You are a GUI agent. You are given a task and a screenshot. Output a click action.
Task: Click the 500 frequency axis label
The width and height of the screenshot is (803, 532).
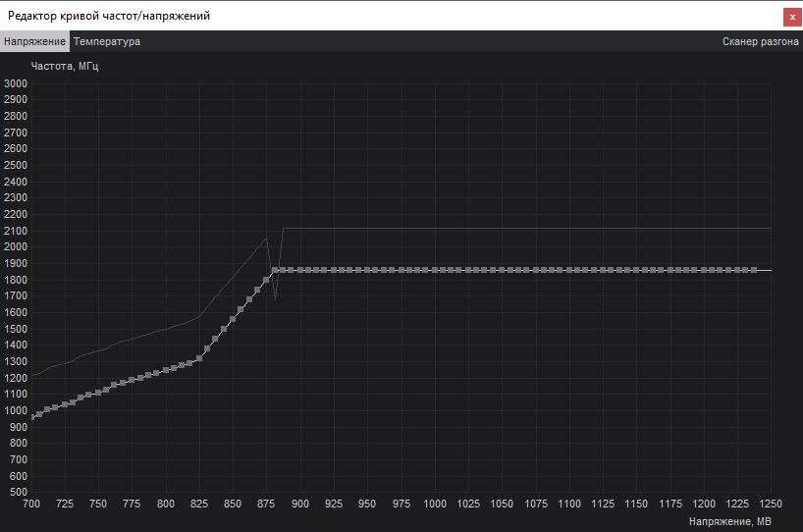click(x=19, y=492)
